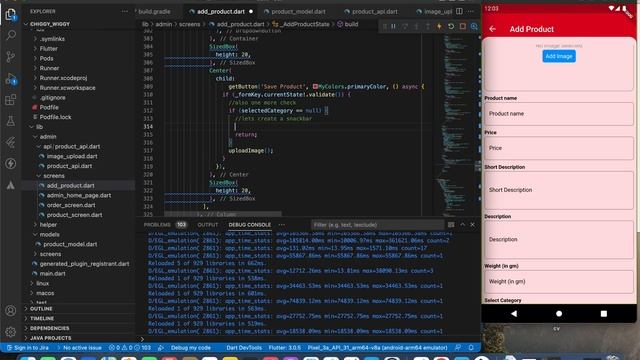640x360 pixels.
Task: Stop the debug session
Action: pyautogui.click(x=462, y=26)
